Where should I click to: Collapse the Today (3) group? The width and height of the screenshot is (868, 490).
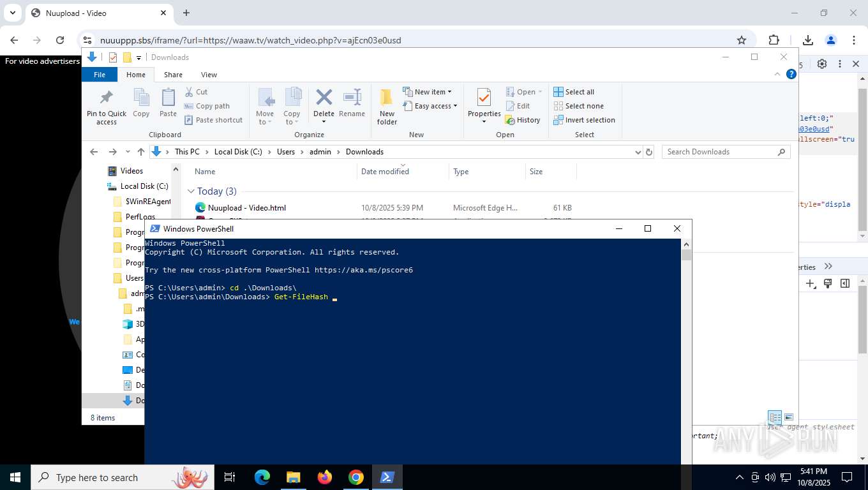pos(191,191)
